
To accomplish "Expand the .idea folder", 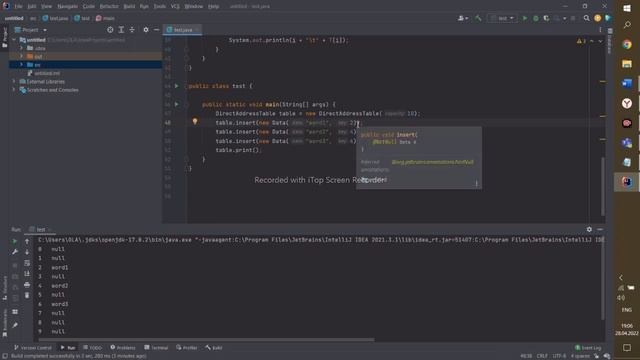I will coord(21,48).
